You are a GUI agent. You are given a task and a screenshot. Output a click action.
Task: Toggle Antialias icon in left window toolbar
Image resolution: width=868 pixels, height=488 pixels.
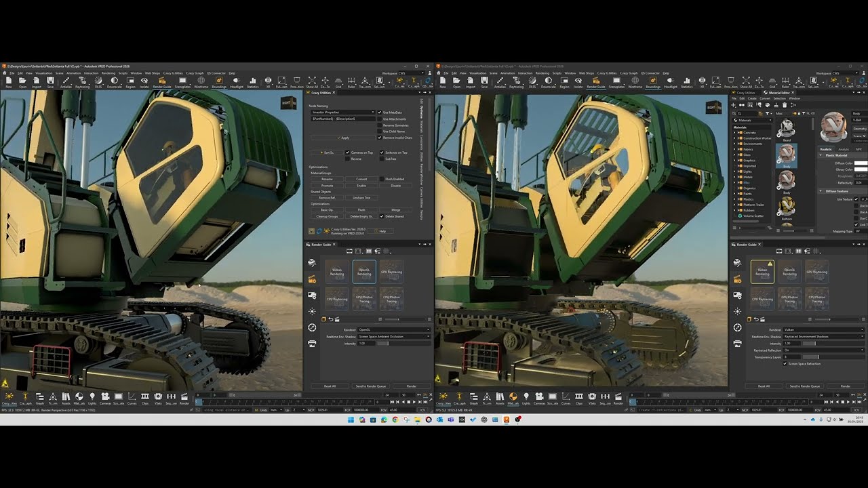tap(66, 82)
